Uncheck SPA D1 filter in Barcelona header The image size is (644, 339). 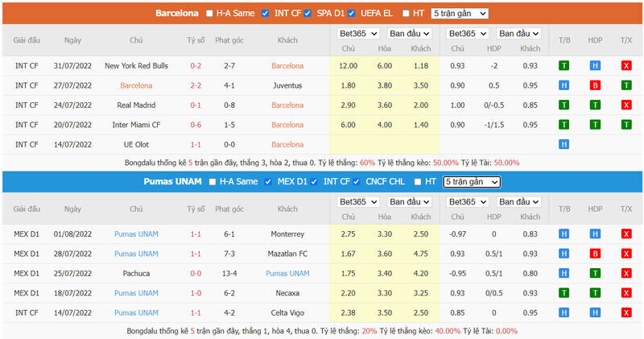[x=308, y=14]
